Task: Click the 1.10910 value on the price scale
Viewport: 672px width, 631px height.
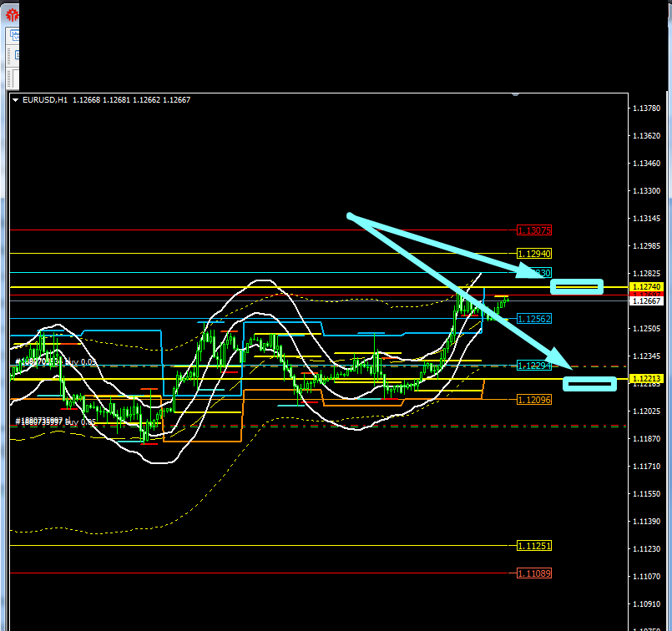Action: (x=646, y=604)
